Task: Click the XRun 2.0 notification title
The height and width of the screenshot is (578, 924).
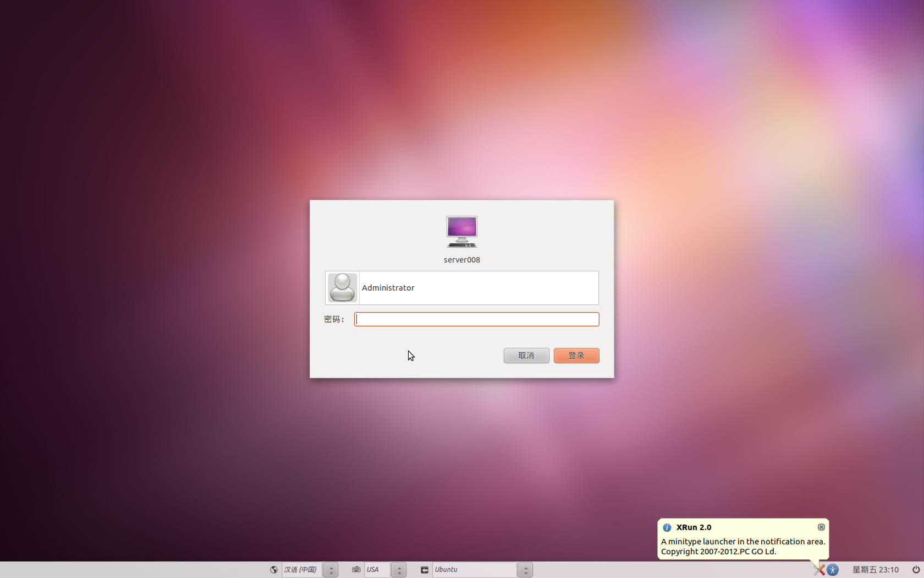Action: click(x=694, y=527)
